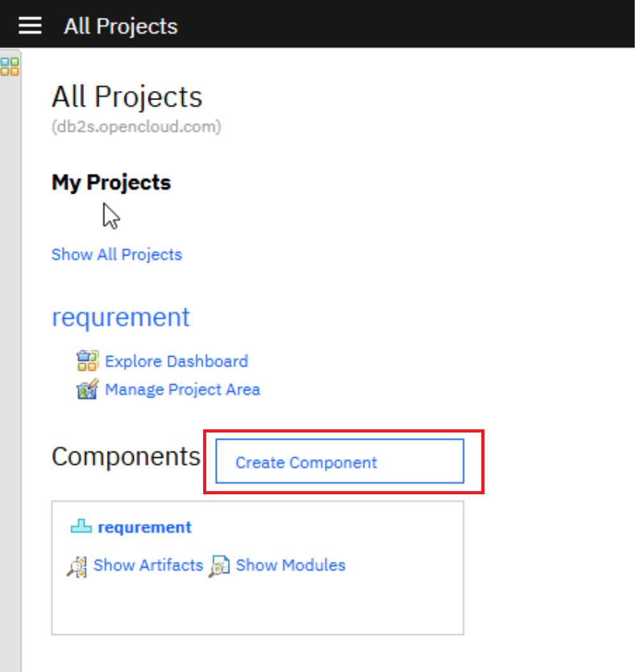Click the Show Modules icon
This screenshot has width=636, height=672.
220,566
